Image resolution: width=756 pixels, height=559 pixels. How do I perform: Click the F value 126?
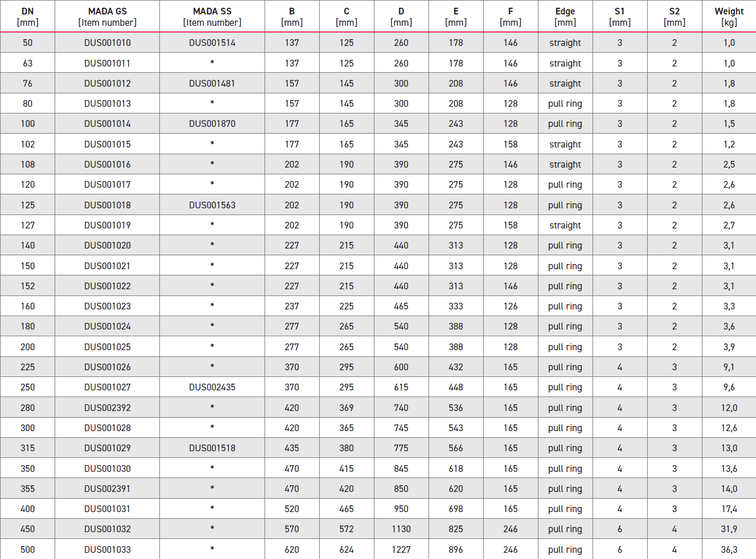(x=510, y=306)
